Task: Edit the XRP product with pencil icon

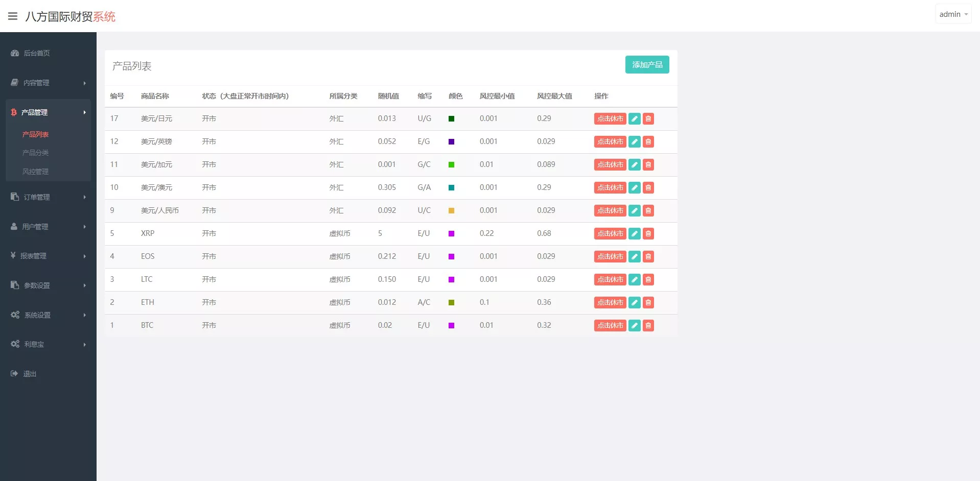Action: (634, 233)
